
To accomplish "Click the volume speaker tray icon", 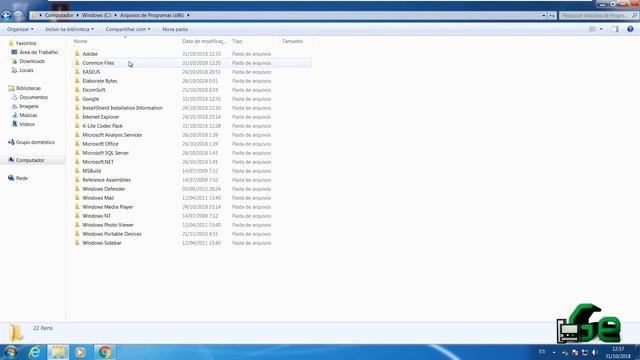I will (595, 352).
